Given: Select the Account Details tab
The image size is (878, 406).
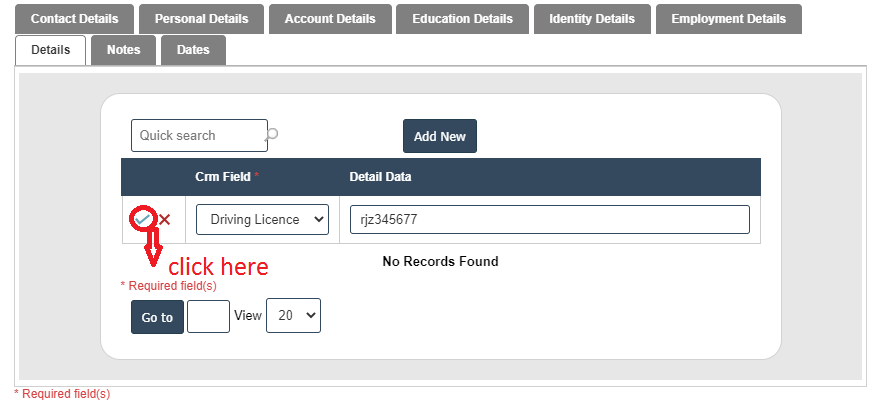Looking at the screenshot, I should tap(330, 19).
